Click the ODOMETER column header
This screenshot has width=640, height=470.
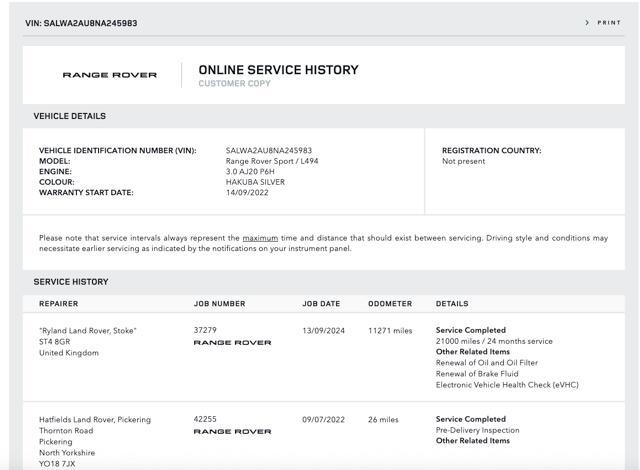[x=390, y=304]
